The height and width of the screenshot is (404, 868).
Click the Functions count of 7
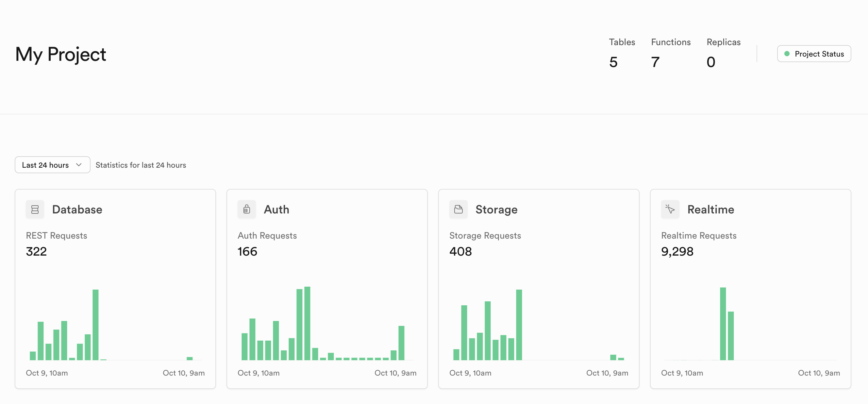(655, 62)
